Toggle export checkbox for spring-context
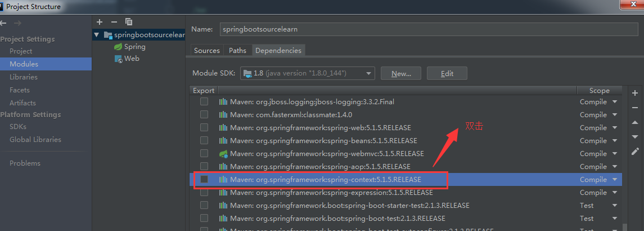This screenshot has width=644, height=231. click(204, 180)
